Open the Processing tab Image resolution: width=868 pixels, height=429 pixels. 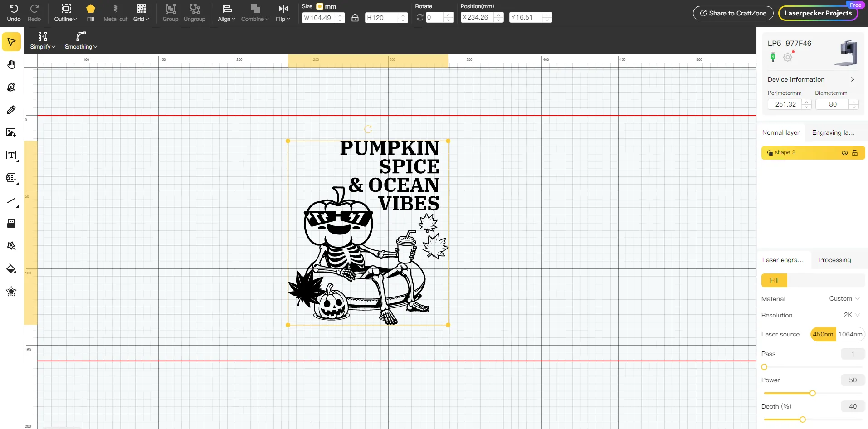coord(835,260)
